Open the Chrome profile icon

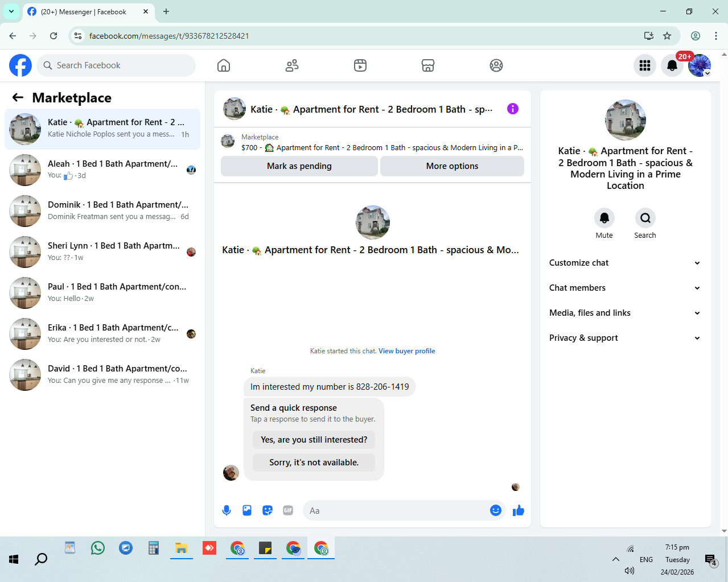click(x=696, y=36)
